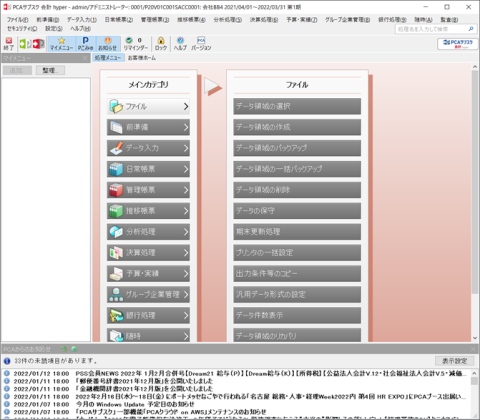Screen dimensions: 480x420
Task: Toggle the PCみ@ toolbar button
Action: [x=85, y=44]
